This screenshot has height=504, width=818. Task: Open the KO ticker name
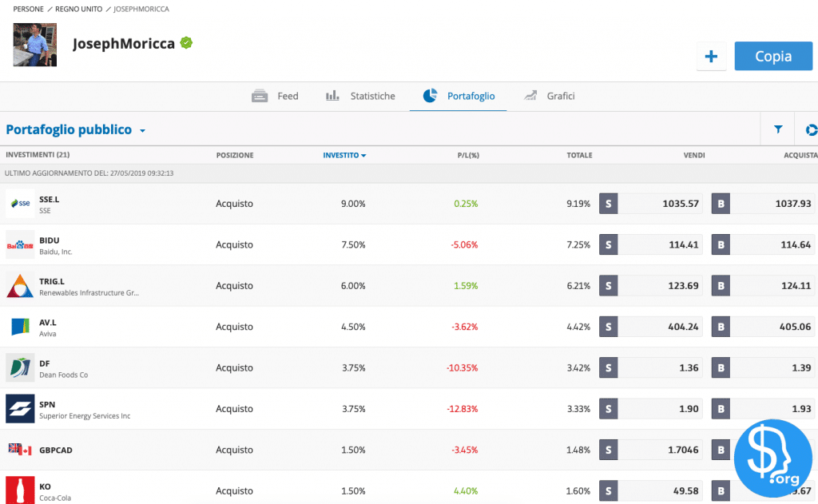click(x=45, y=486)
